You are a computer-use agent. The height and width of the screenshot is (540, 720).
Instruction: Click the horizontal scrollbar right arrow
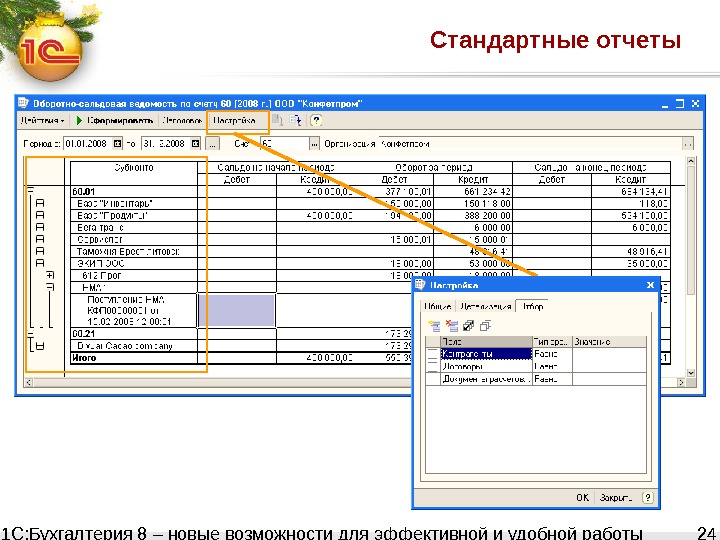(x=681, y=382)
